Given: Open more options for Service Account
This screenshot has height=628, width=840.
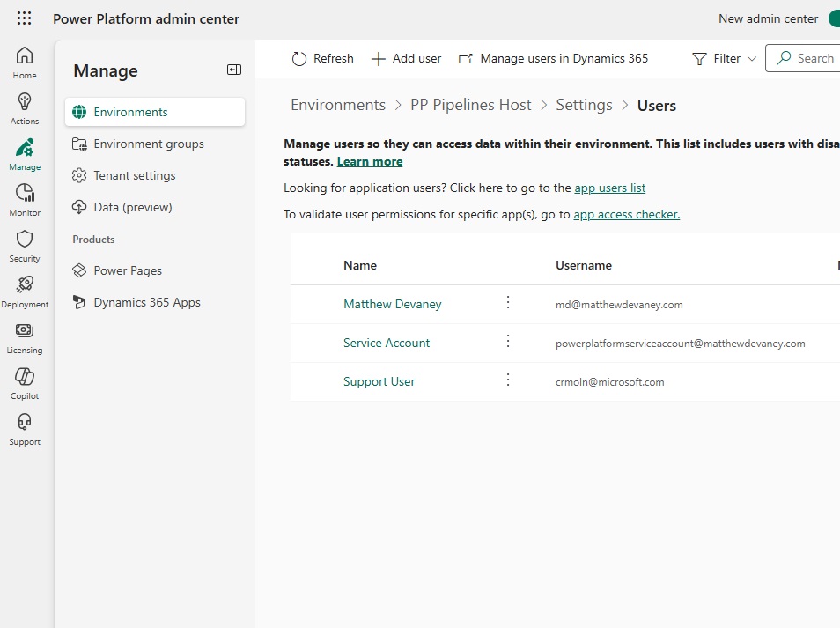Looking at the screenshot, I should pos(508,342).
